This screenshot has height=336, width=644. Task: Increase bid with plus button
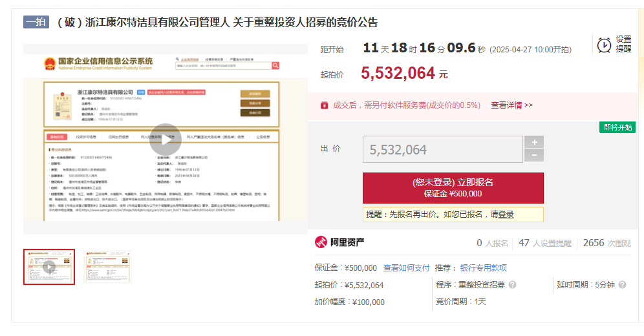(534, 142)
